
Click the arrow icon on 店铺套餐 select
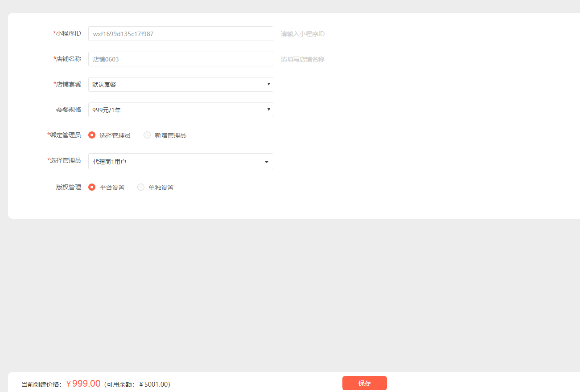click(268, 84)
